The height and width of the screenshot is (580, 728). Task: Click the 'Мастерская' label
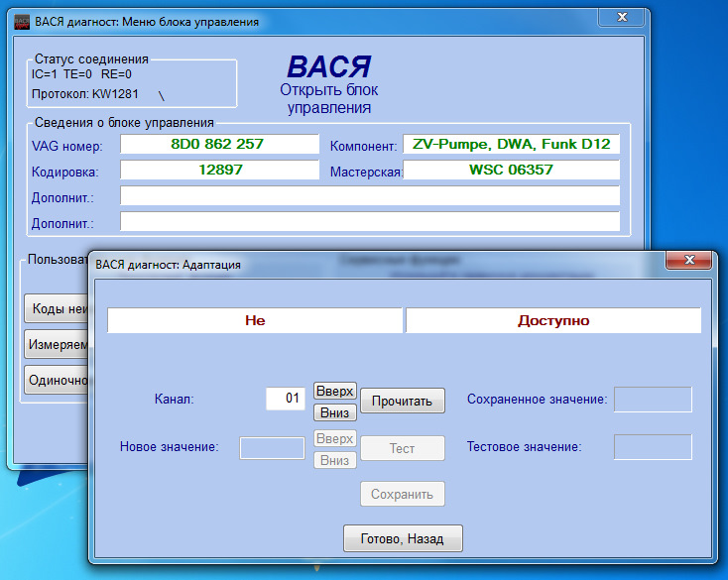click(365, 173)
